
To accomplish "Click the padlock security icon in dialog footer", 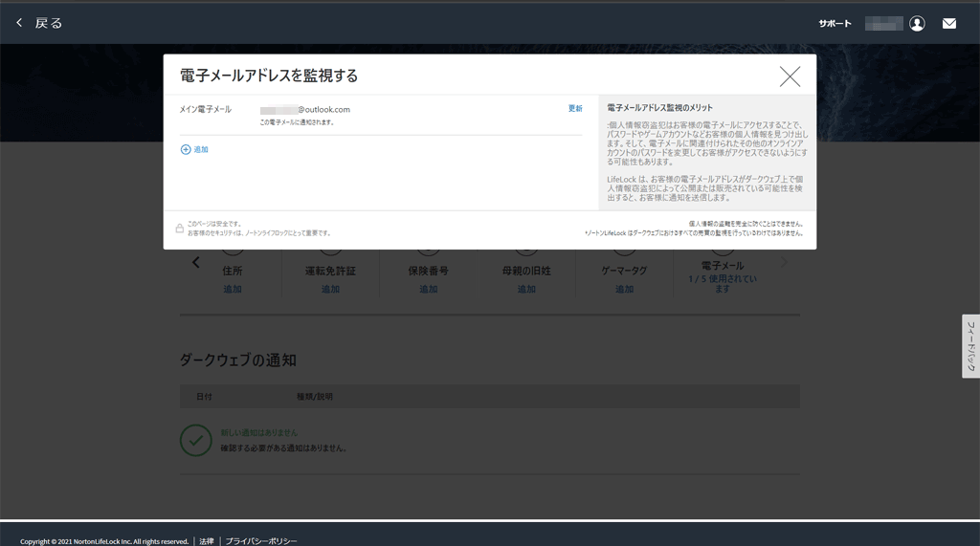I will [x=179, y=229].
